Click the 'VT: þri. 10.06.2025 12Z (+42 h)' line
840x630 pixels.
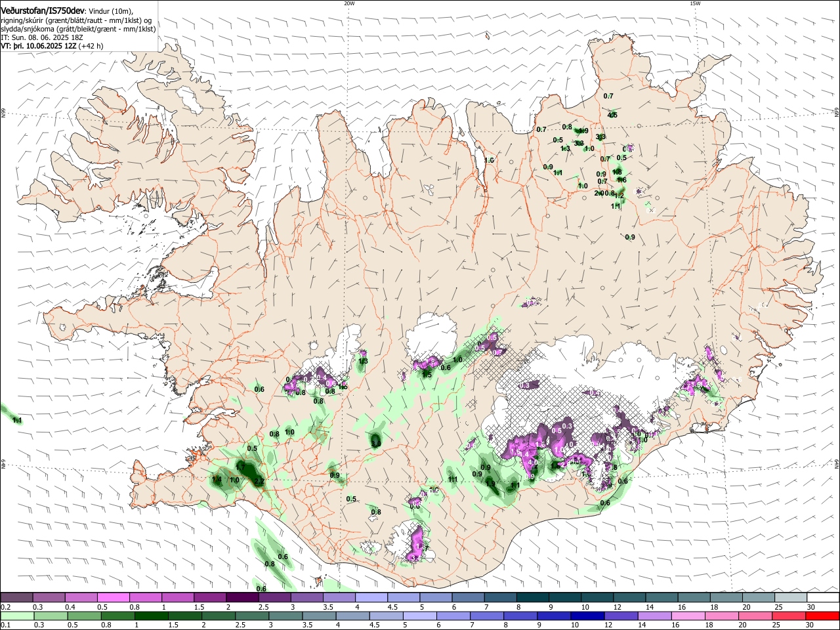52,46
